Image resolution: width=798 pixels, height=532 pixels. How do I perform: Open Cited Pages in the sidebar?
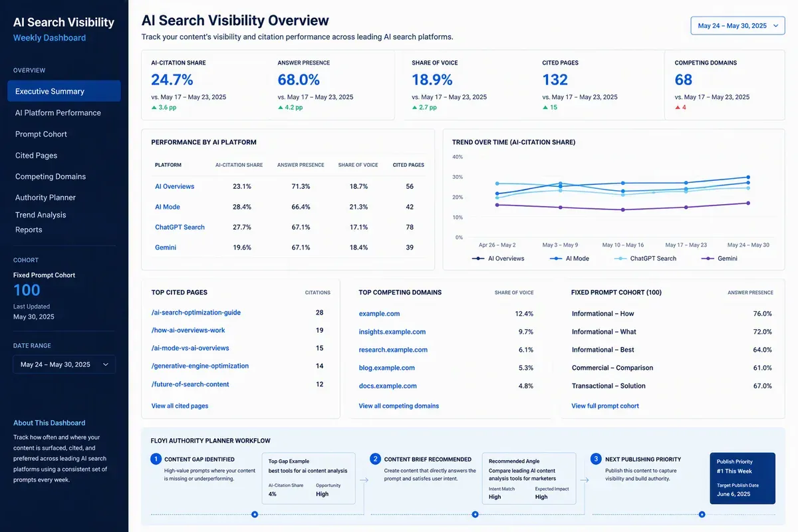[x=36, y=155]
